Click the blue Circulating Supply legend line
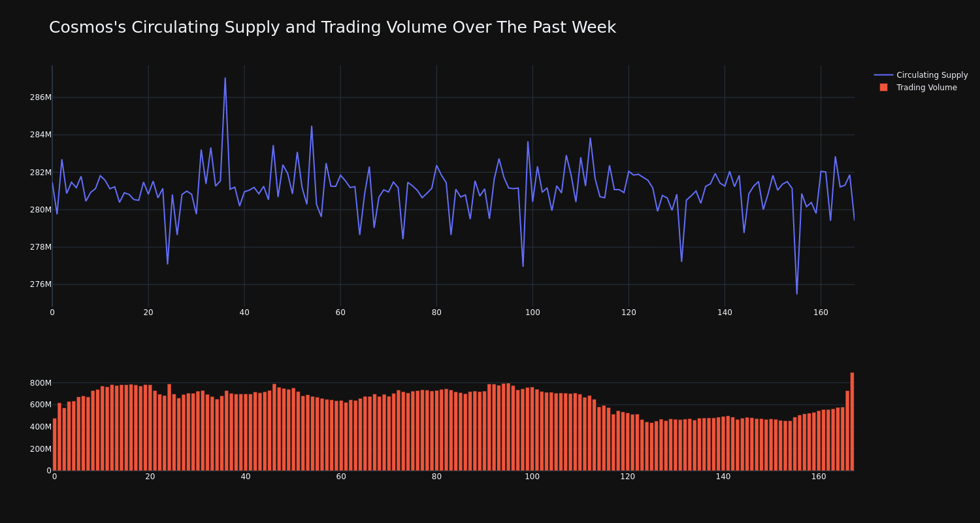 click(x=883, y=75)
